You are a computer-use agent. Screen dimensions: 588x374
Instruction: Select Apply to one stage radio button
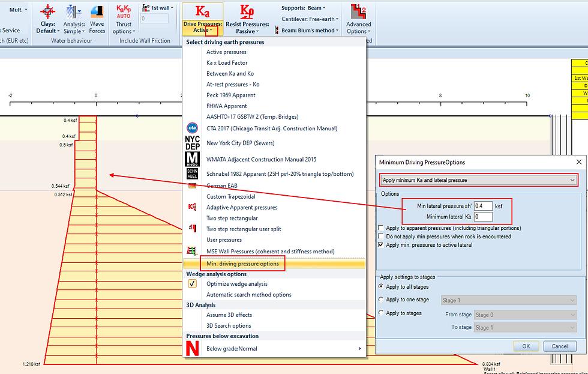pos(381,300)
